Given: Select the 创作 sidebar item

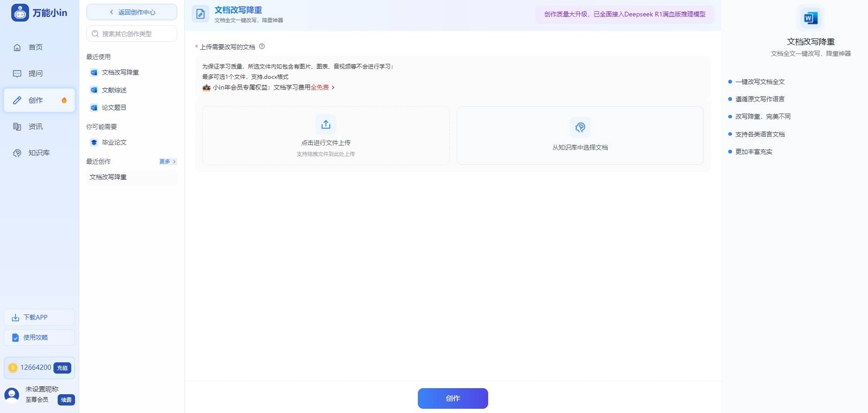Looking at the screenshot, I should 39,100.
